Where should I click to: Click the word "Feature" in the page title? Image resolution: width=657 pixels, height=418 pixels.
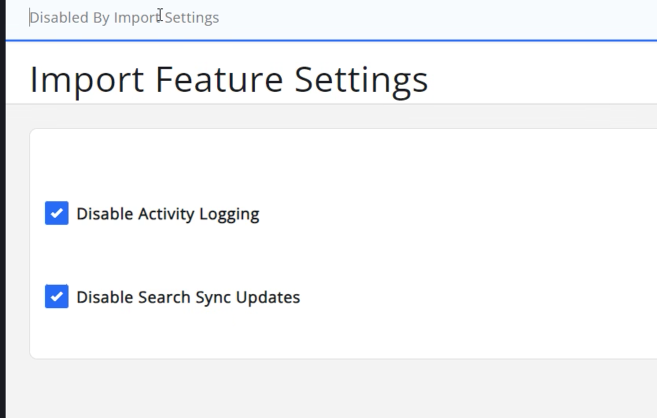point(215,79)
